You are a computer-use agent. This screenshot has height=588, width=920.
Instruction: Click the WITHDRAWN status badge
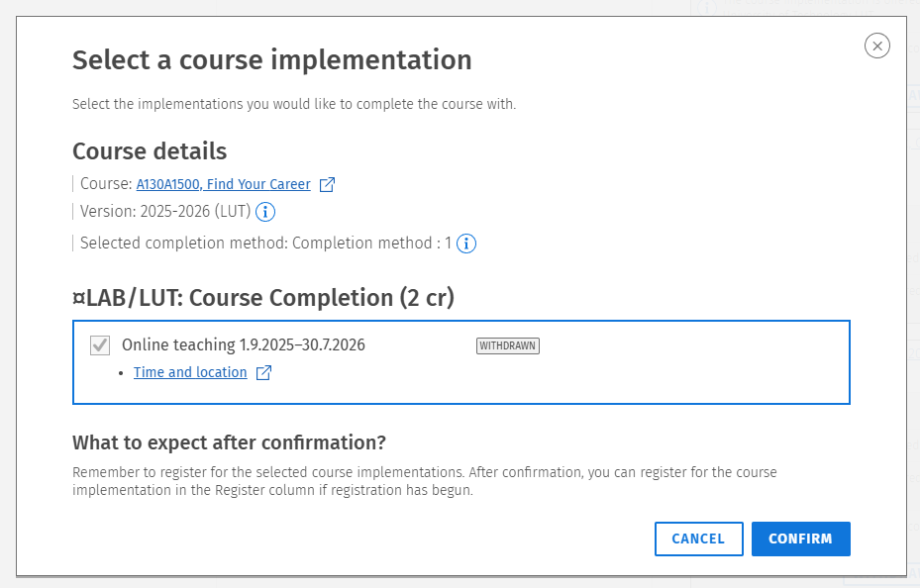point(507,345)
